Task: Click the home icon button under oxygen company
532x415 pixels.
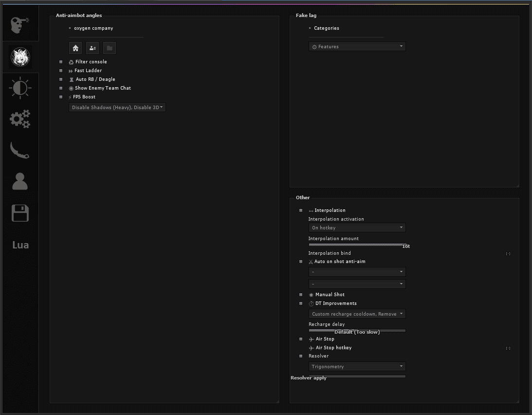Action: click(75, 48)
